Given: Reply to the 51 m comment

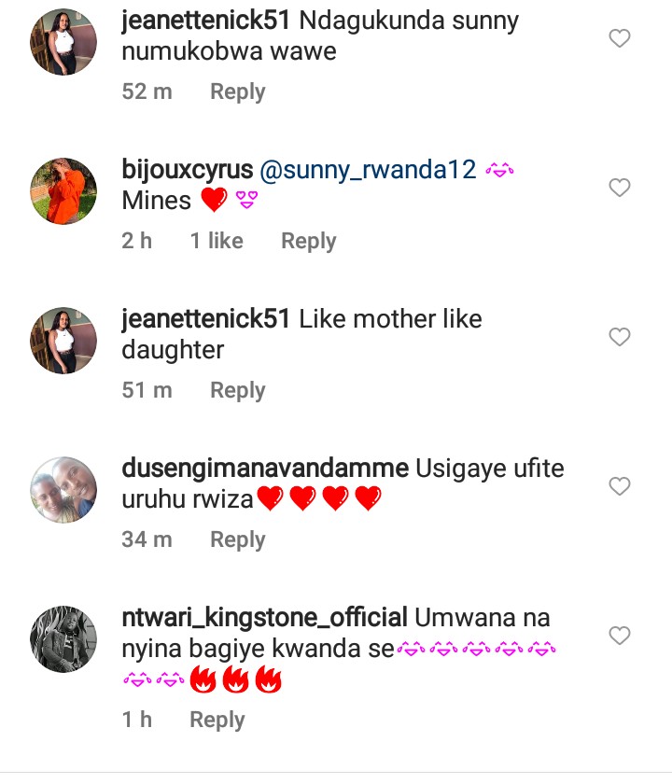Looking at the screenshot, I should (237, 390).
